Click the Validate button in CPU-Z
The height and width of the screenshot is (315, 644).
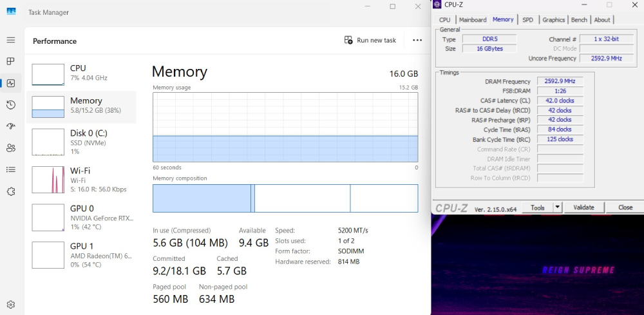coord(583,207)
